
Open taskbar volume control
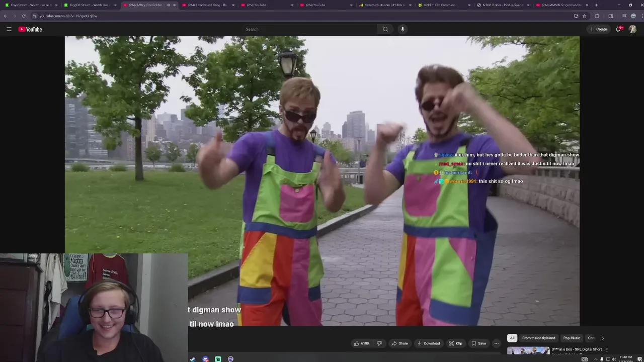click(x=613, y=359)
